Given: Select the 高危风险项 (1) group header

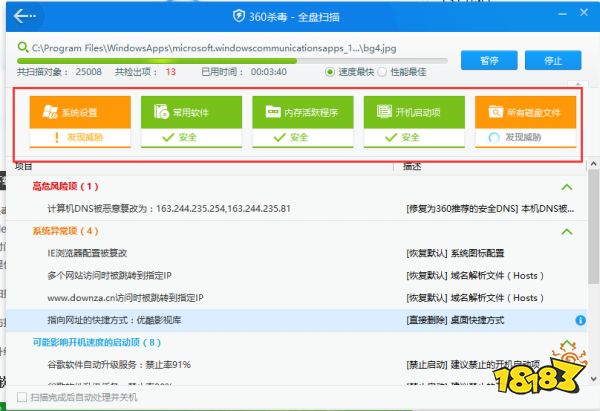Looking at the screenshot, I should 65,186.
